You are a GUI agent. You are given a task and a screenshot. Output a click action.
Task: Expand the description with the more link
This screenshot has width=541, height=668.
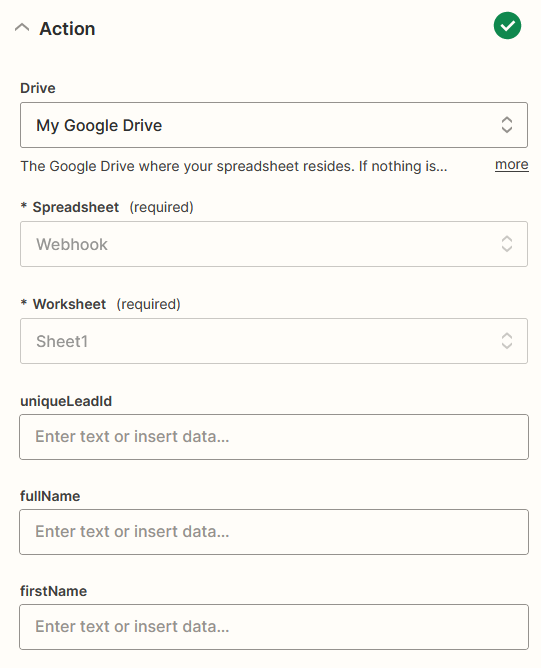[x=511, y=164]
